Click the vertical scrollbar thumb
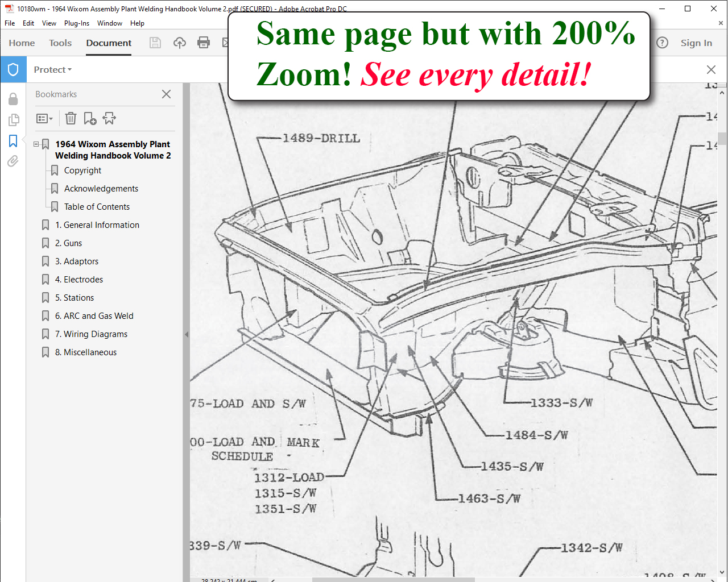The height and width of the screenshot is (582, 728). point(722,139)
